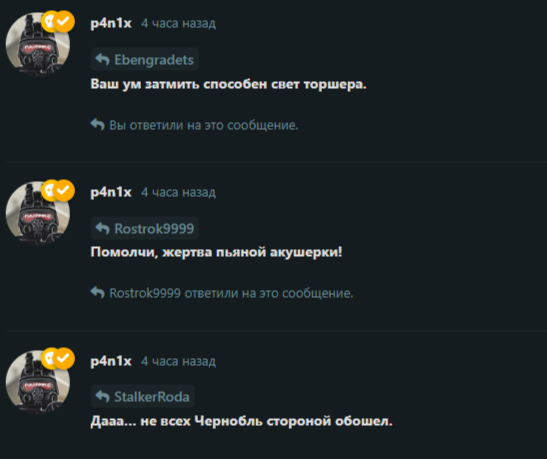The image size is (547, 459).
Task: Click the yellow skull badge on the top comment's avatar
Action: pyautogui.click(x=47, y=22)
